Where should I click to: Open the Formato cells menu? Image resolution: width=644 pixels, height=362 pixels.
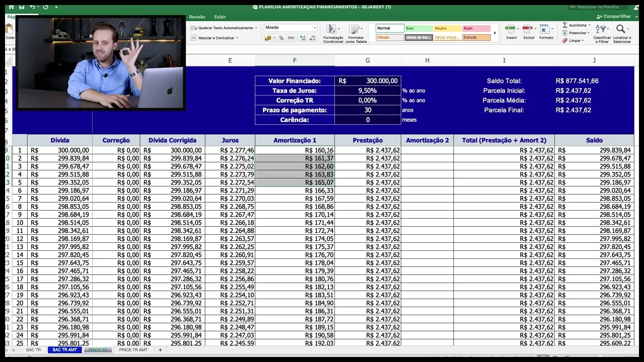coord(546,32)
